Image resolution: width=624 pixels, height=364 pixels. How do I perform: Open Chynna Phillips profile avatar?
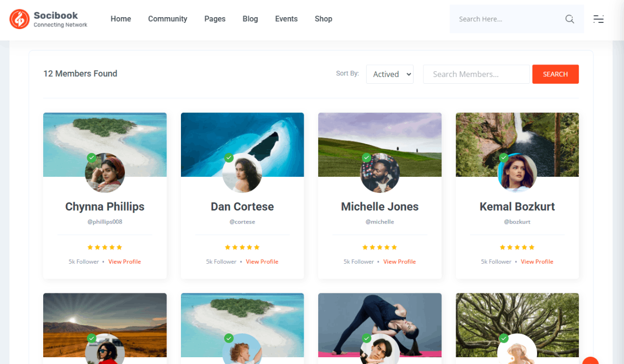[105, 173]
